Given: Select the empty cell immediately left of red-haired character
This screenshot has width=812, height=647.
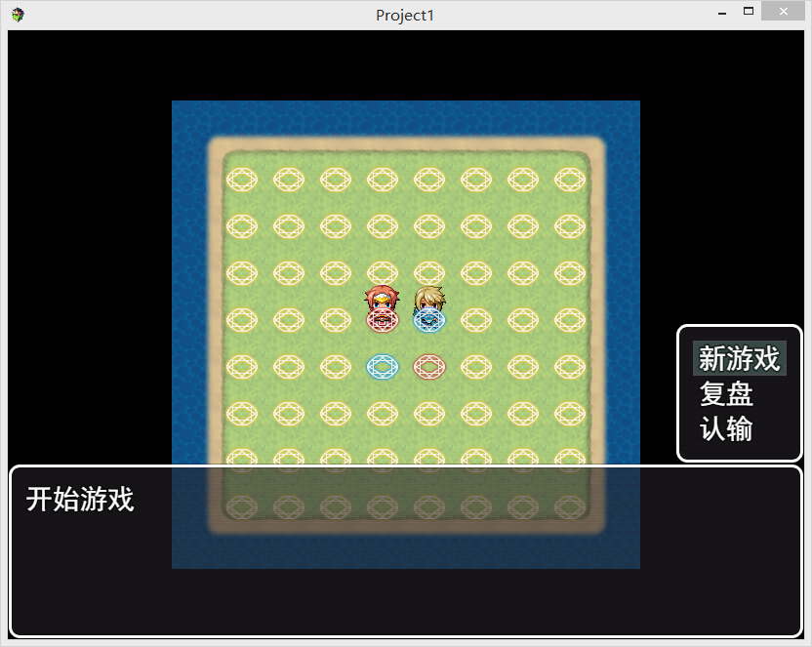Looking at the screenshot, I should tap(336, 320).
